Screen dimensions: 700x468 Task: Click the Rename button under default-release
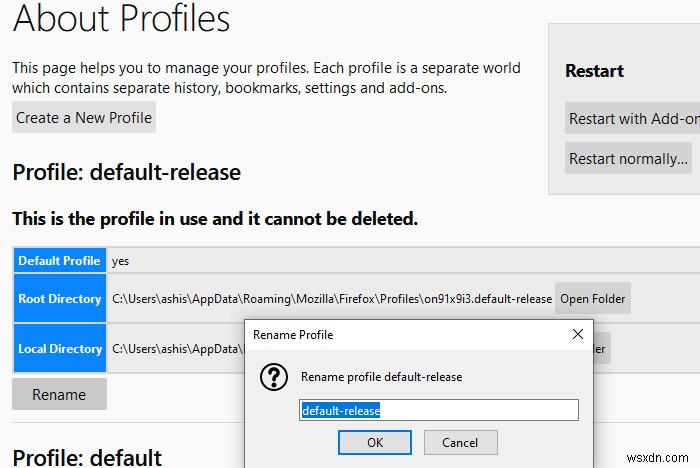[x=59, y=394]
